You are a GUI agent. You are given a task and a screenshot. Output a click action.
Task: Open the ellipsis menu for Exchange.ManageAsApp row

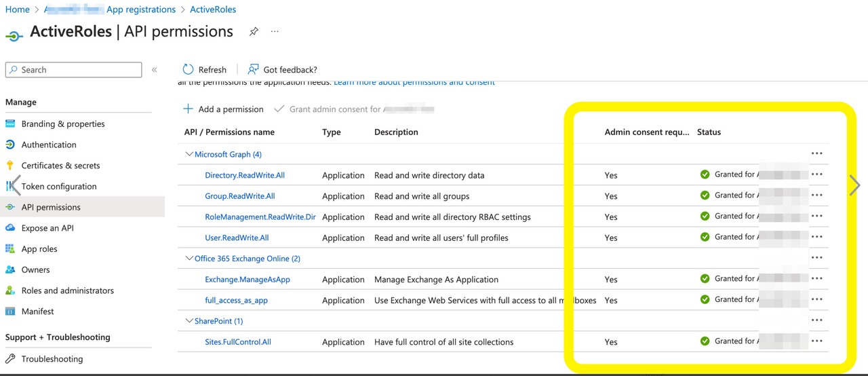click(816, 279)
